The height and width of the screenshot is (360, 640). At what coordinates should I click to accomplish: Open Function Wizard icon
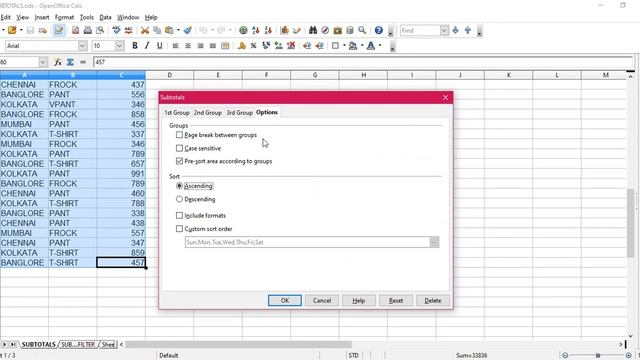pyautogui.click(x=58, y=62)
